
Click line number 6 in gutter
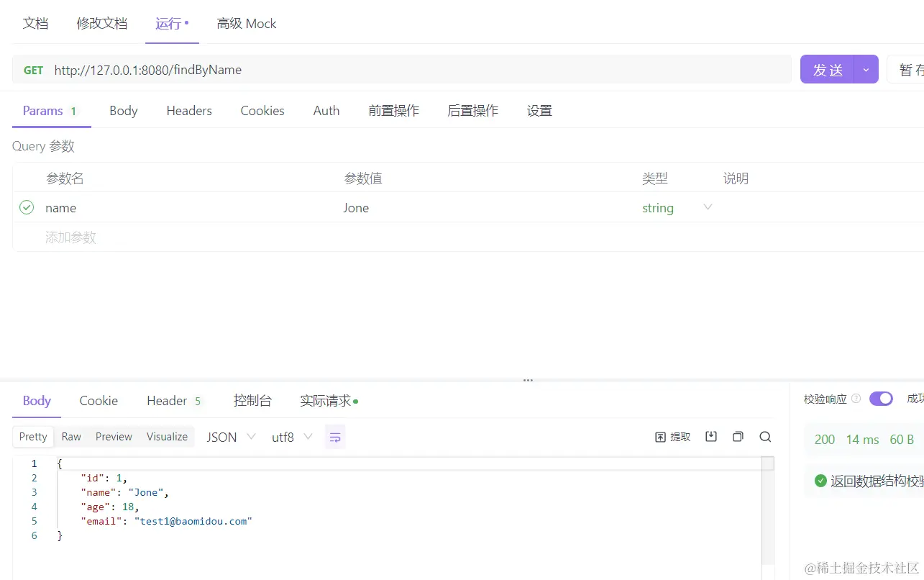pos(34,535)
